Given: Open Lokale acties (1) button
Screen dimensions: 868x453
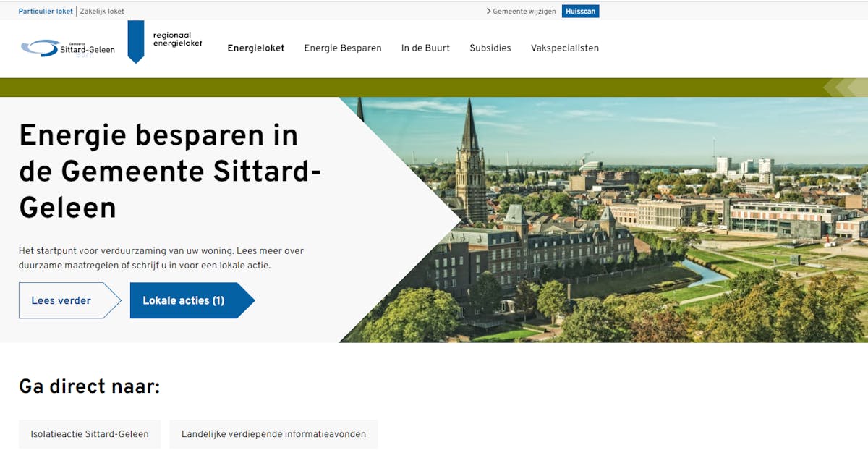Looking at the screenshot, I should tap(186, 300).
